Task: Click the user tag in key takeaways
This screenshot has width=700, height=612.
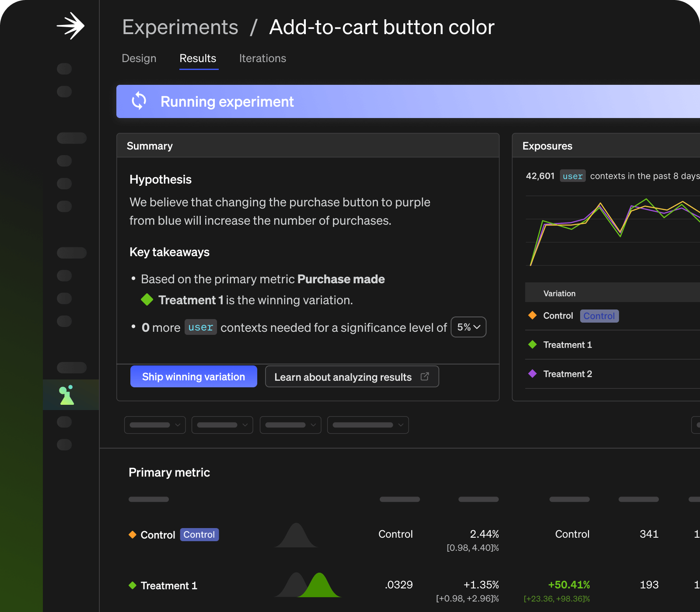Action: pyautogui.click(x=201, y=327)
